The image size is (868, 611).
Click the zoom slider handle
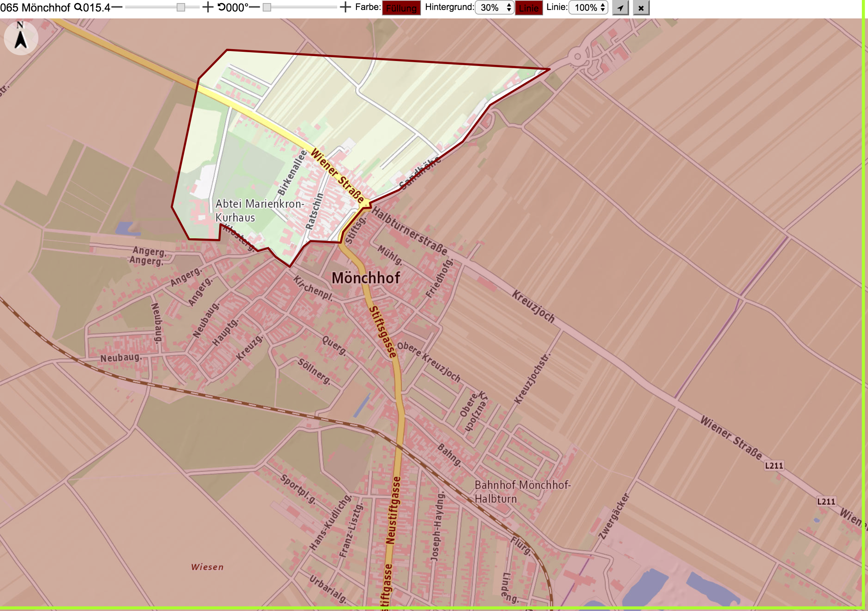point(181,7)
